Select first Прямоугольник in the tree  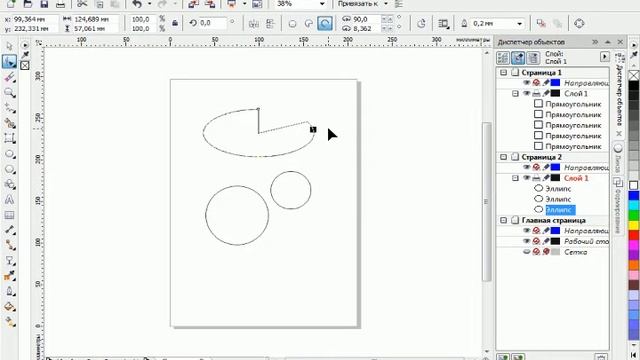[573, 104]
